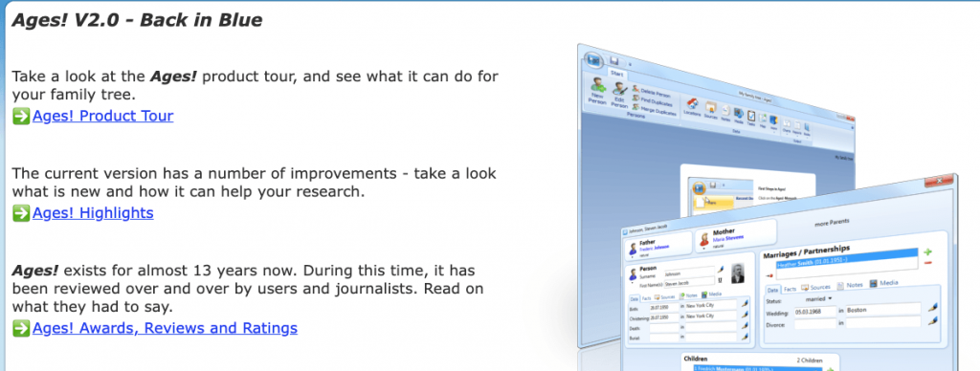This screenshot has height=371, width=980.
Task: Open the Ages! Highlights link
Action: coord(93,213)
